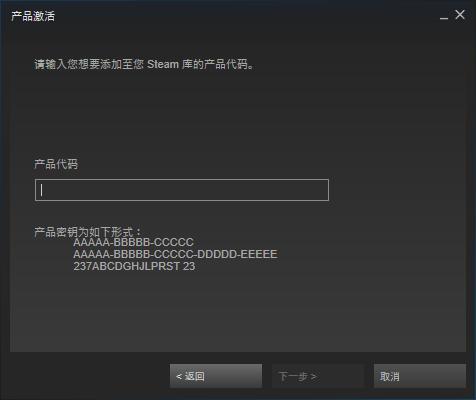
Task: Click the empty title bar area beside 产品激活
Action: (x=247, y=16)
